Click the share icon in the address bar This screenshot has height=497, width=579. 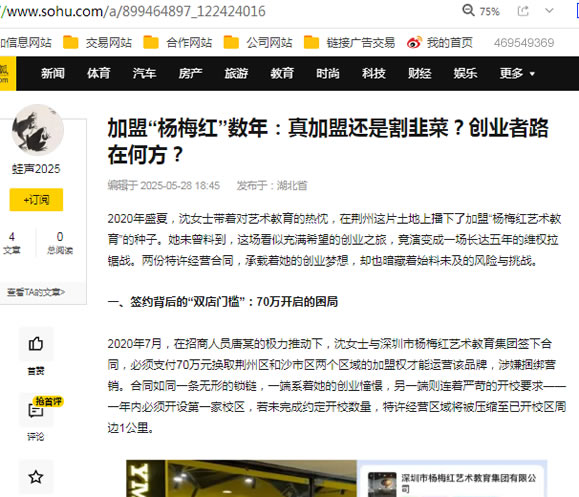click(x=523, y=11)
